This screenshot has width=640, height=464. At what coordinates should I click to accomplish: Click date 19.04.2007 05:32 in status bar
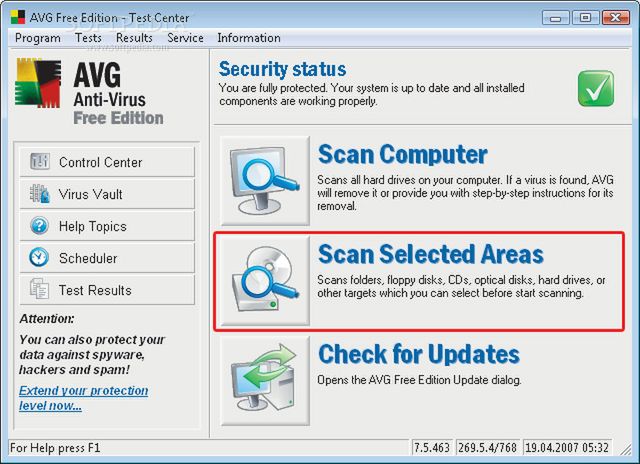[567, 448]
